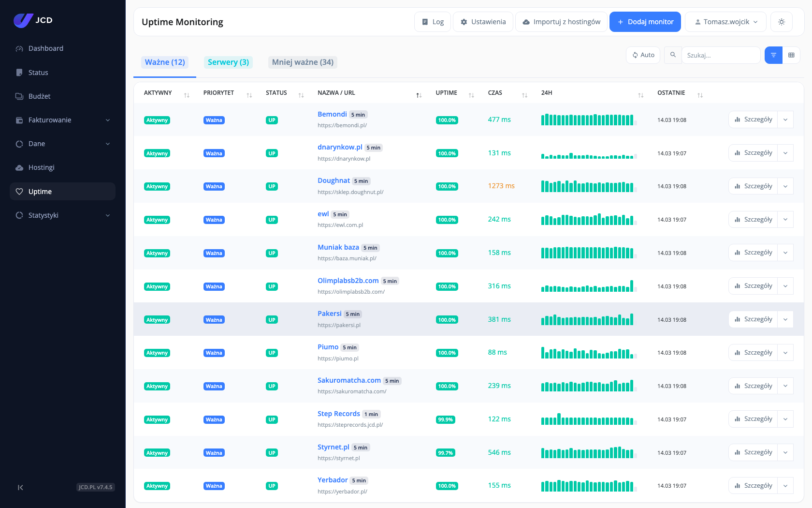
Task: Switch to Mniej ważne (34) tab
Action: coord(303,62)
